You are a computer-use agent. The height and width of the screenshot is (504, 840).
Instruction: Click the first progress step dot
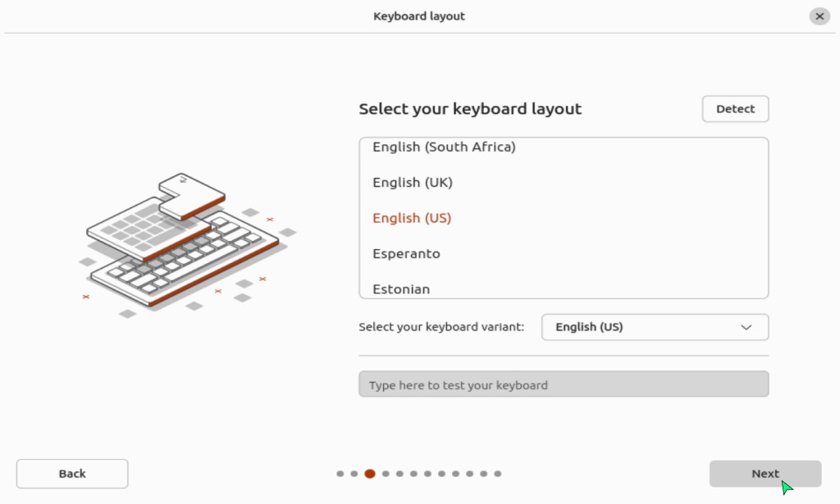[340, 474]
